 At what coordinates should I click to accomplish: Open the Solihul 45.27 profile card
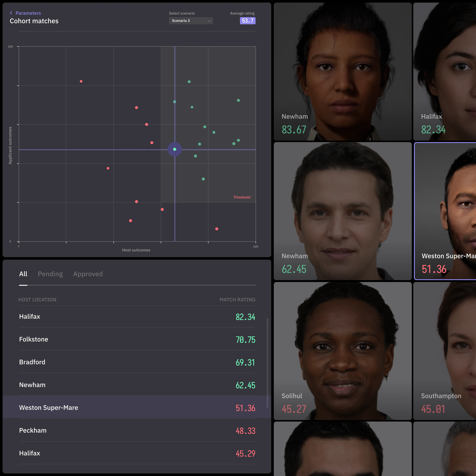point(342,351)
